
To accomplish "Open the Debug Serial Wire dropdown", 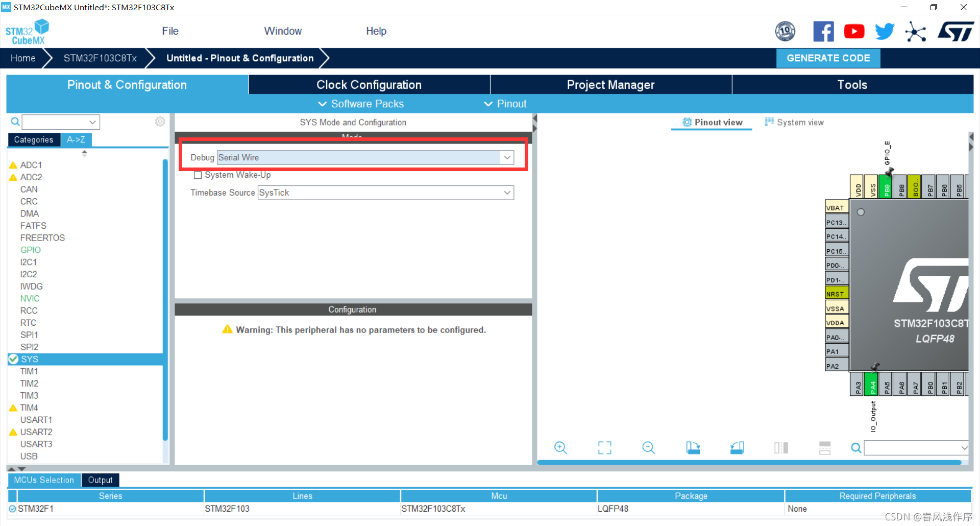I will (507, 157).
